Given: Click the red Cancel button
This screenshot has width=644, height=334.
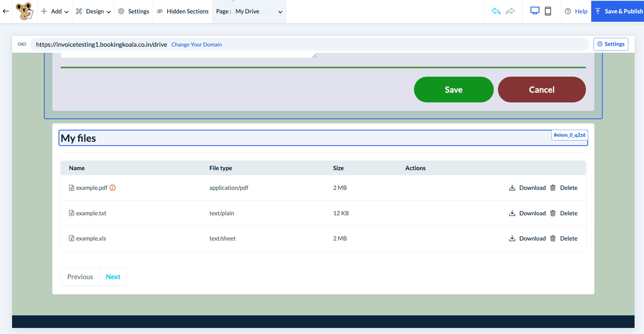Looking at the screenshot, I should (x=542, y=89).
